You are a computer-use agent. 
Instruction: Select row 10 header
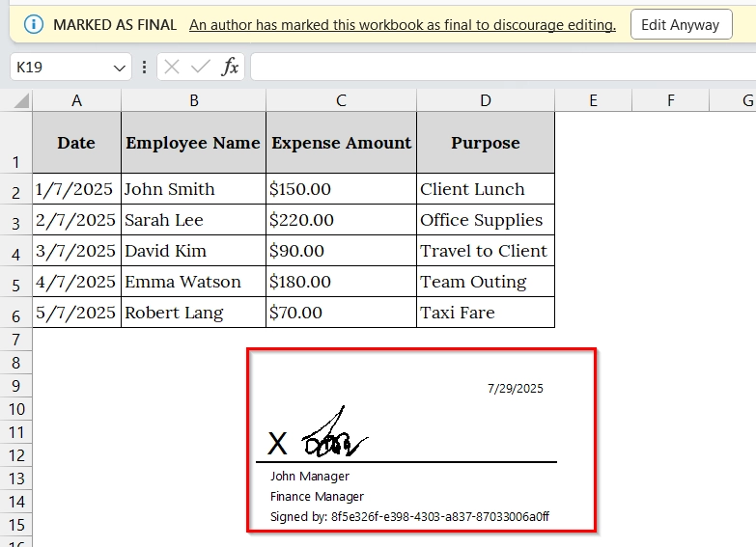point(15,409)
